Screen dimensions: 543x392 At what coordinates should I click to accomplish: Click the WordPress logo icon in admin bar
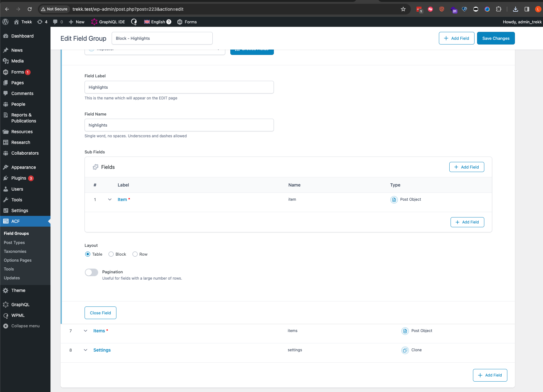[x=5, y=22]
